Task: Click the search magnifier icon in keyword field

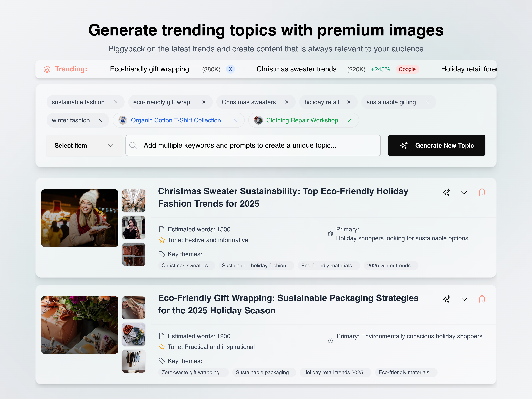Action: click(133, 145)
